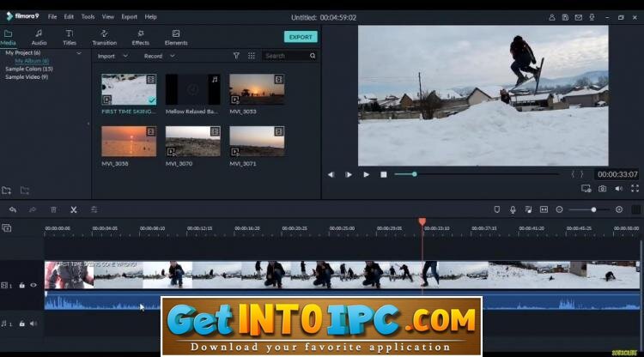This screenshot has width=644, height=357.
Task: Click the previous frame button
Action: pos(331,174)
